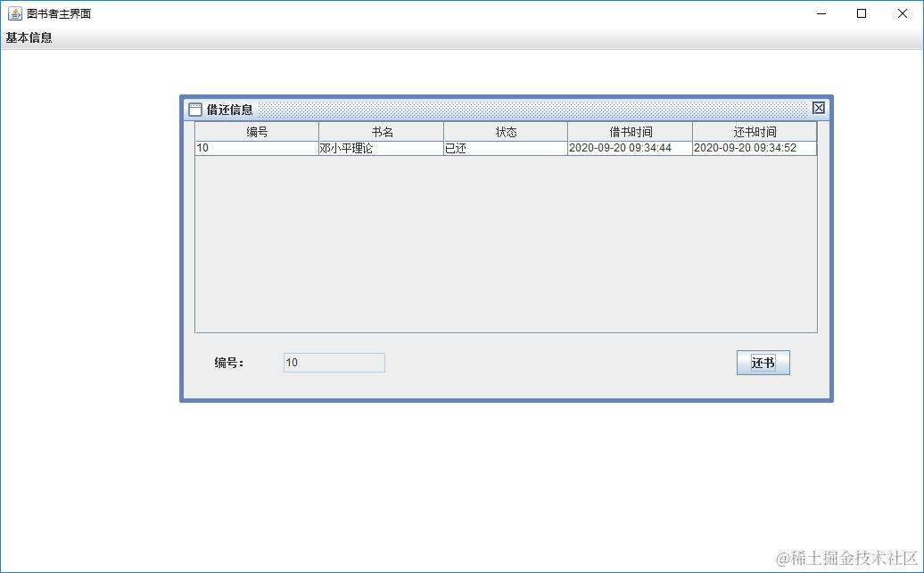Click the Java icon in the window title bar

[12, 13]
